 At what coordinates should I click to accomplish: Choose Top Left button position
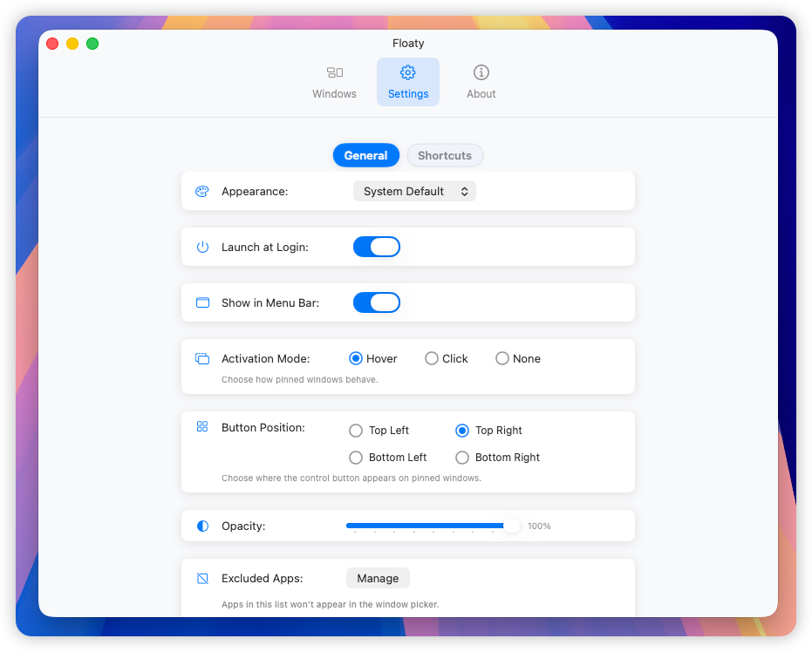pyautogui.click(x=379, y=431)
